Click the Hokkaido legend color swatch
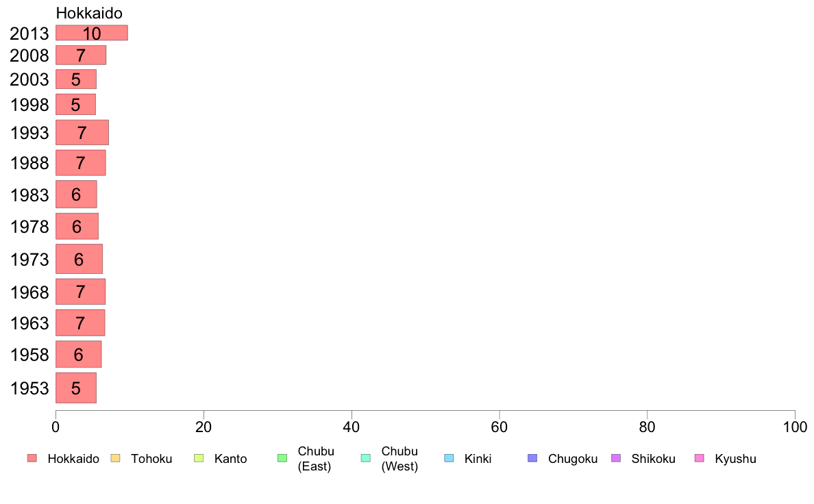This screenshot has width=814, height=504. click(32, 458)
